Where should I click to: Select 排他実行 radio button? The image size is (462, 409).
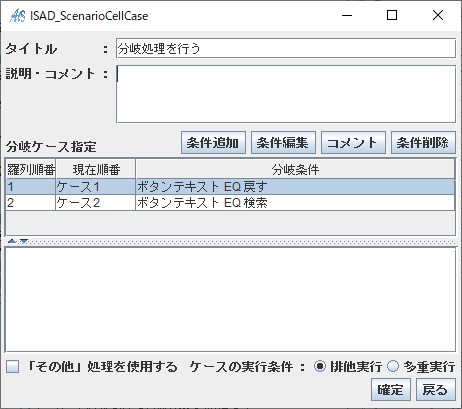pos(319,367)
